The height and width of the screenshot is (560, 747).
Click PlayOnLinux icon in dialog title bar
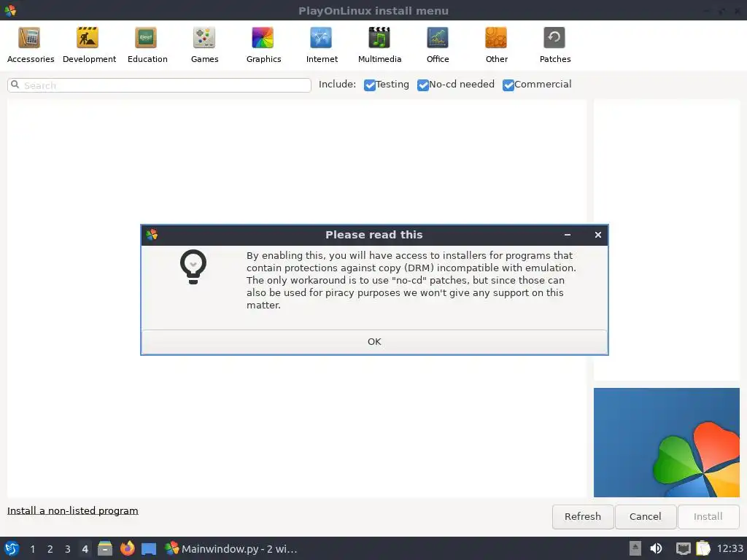152,235
